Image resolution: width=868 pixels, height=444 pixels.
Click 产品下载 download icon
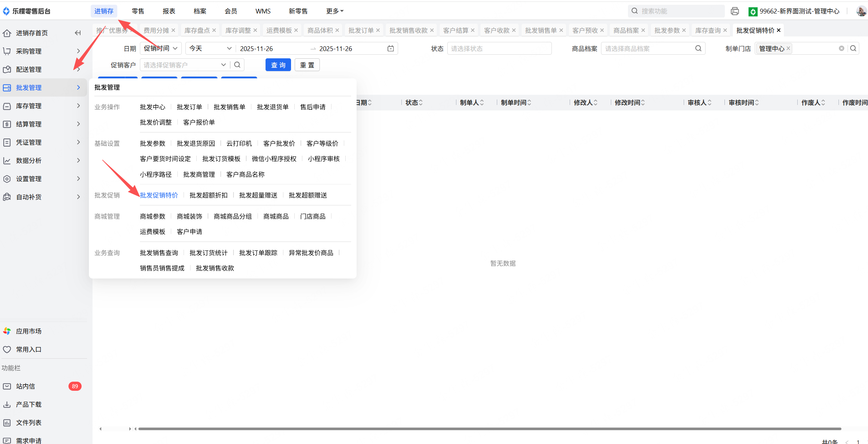(x=7, y=404)
